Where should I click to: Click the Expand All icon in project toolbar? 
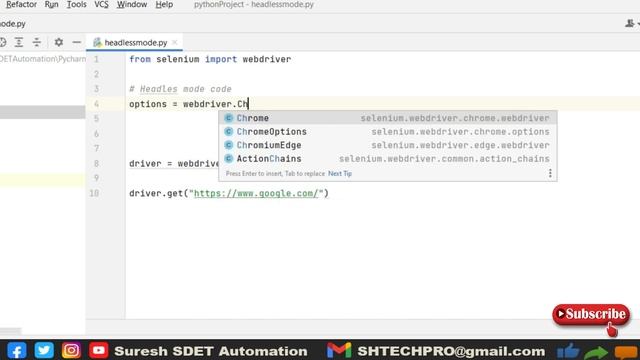click(x=19, y=42)
